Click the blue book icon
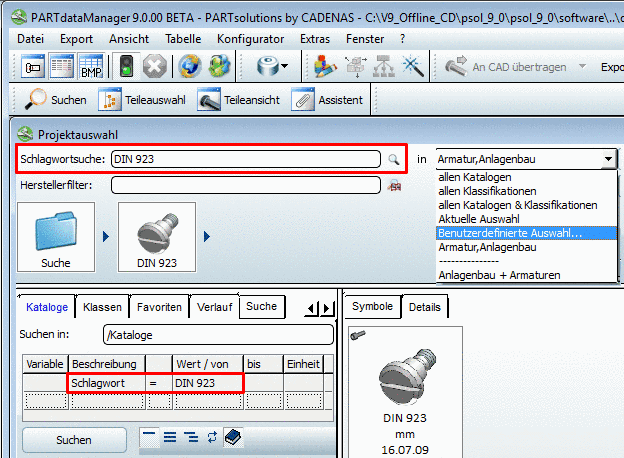The height and width of the screenshot is (458, 624). point(233,437)
